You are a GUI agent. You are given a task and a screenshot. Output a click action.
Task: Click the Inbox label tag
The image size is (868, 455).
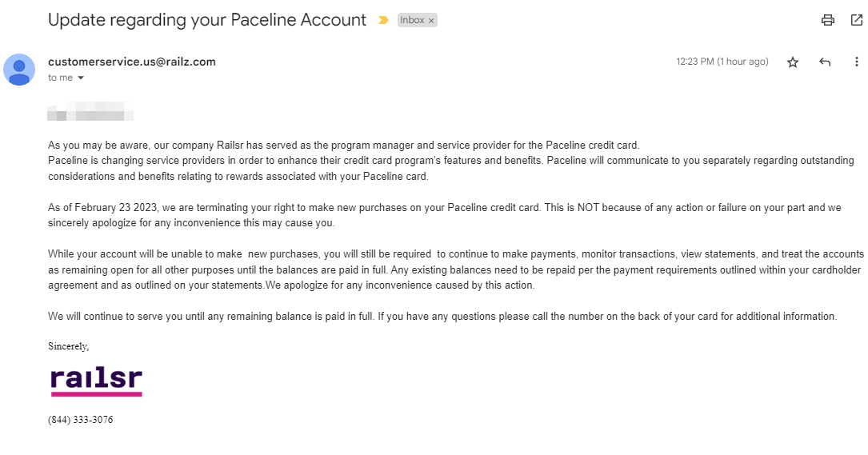pos(412,20)
